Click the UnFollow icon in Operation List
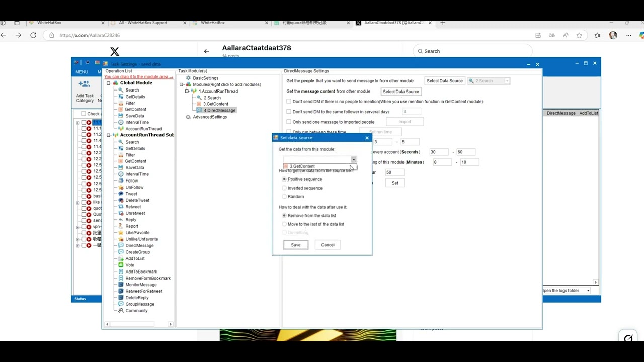 [121, 187]
